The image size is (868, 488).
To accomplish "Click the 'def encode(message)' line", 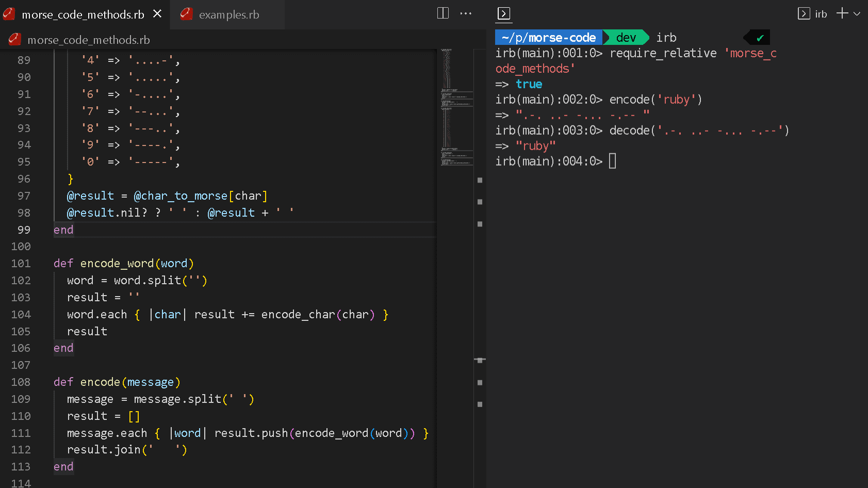I will [117, 382].
